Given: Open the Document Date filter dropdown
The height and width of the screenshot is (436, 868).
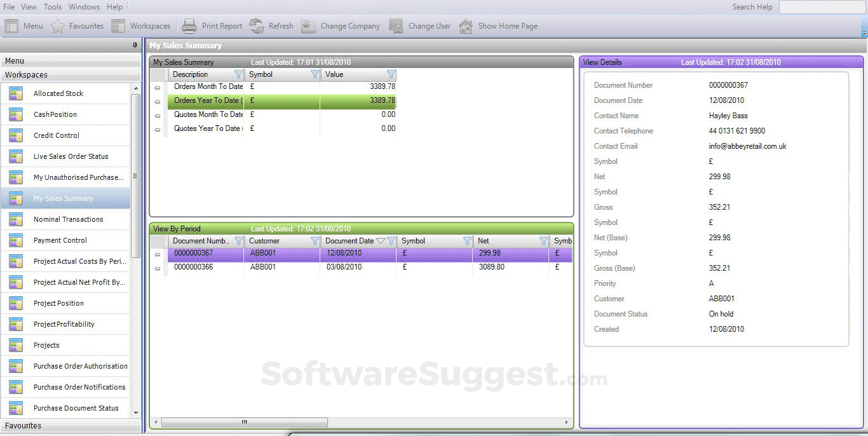Looking at the screenshot, I should (391, 241).
